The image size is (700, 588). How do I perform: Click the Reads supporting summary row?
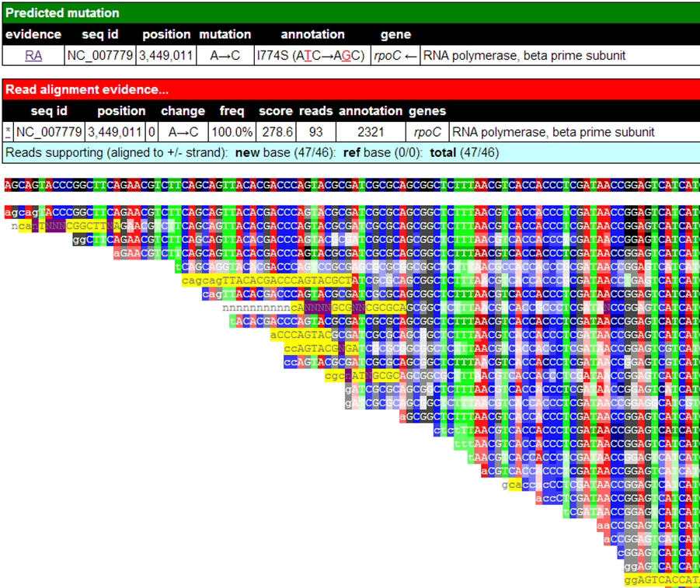(x=252, y=153)
